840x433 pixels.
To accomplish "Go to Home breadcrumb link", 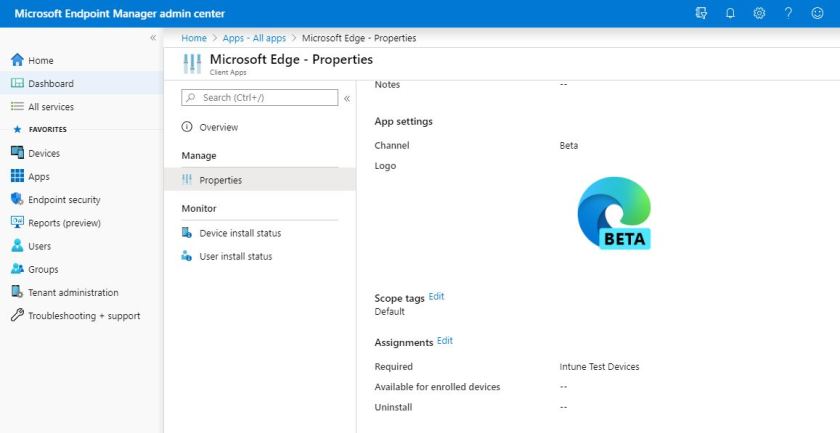I will pyautogui.click(x=194, y=38).
